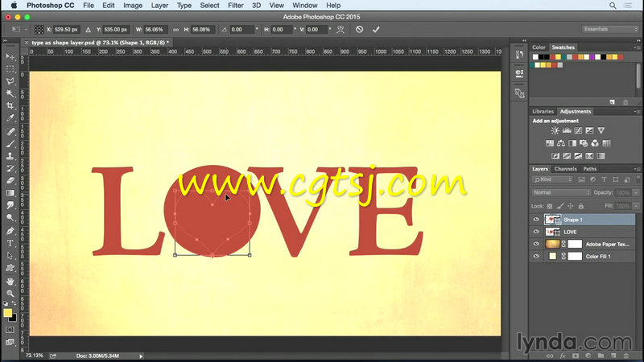
Task: Toggle maintain aspect ratio link
Action: tap(175, 30)
